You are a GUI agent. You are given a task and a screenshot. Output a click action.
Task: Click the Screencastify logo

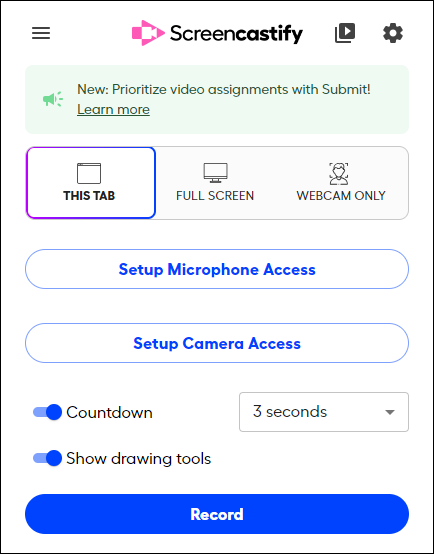point(217,33)
